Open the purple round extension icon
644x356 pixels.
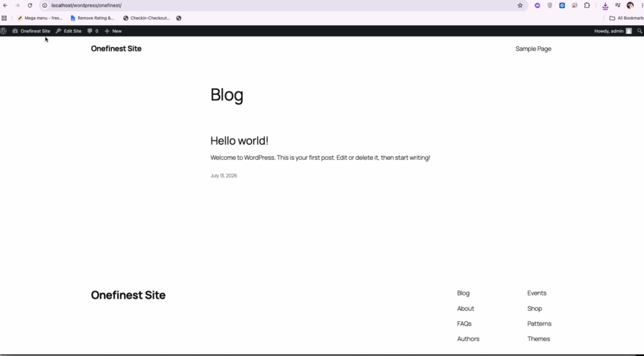537,5
